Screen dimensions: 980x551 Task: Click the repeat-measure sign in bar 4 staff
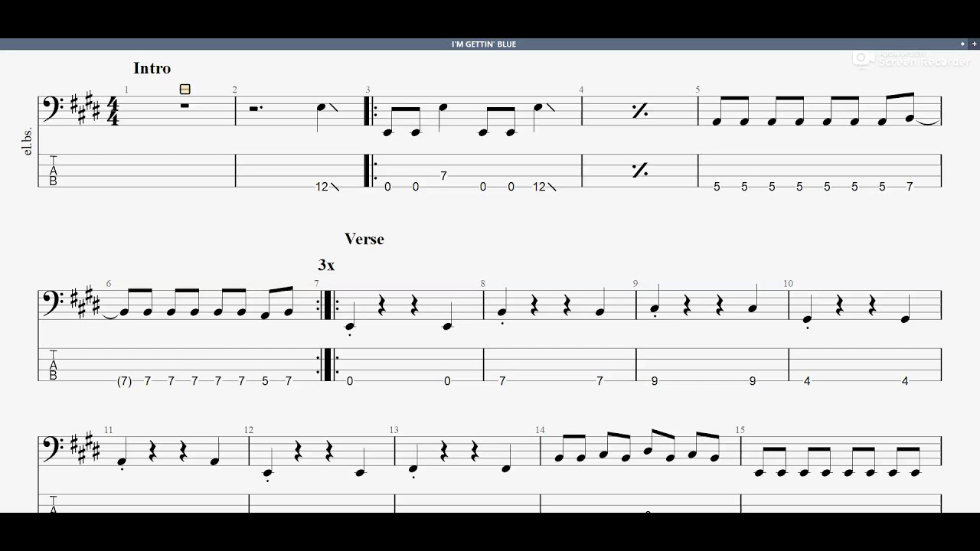click(640, 111)
